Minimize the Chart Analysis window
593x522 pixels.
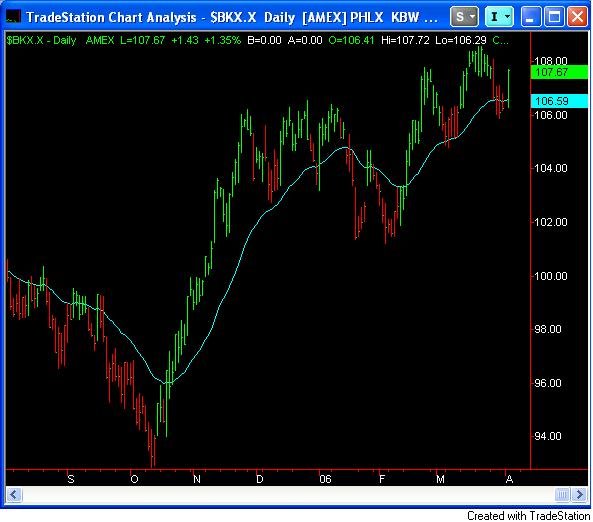pos(530,17)
